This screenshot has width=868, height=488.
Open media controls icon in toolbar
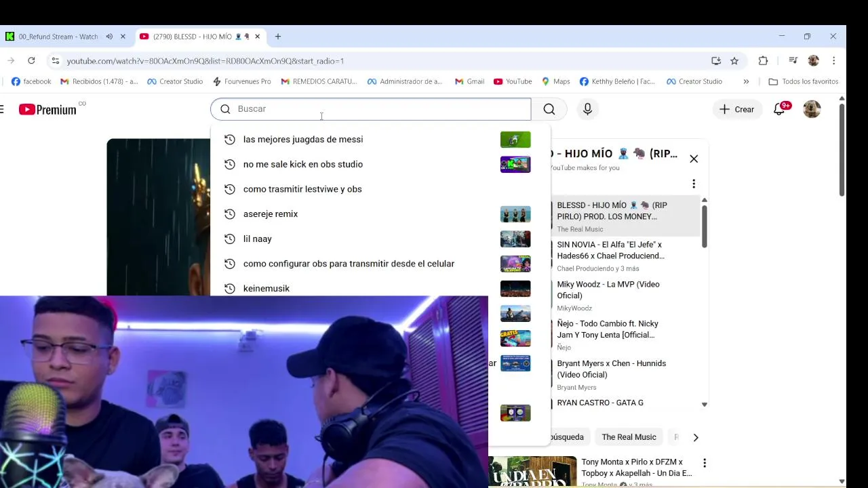(x=793, y=61)
